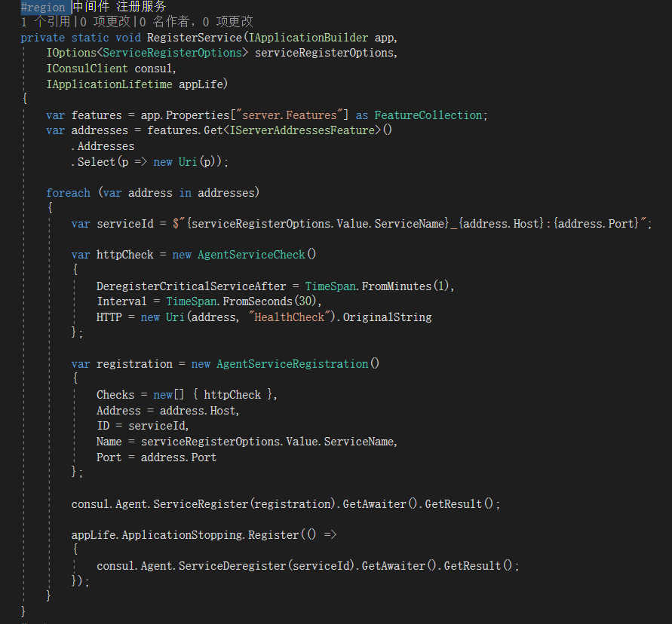The height and width of the screenshot is (624, 672).
Task: Click the "OriginalString" property
Action: point(387,317)
